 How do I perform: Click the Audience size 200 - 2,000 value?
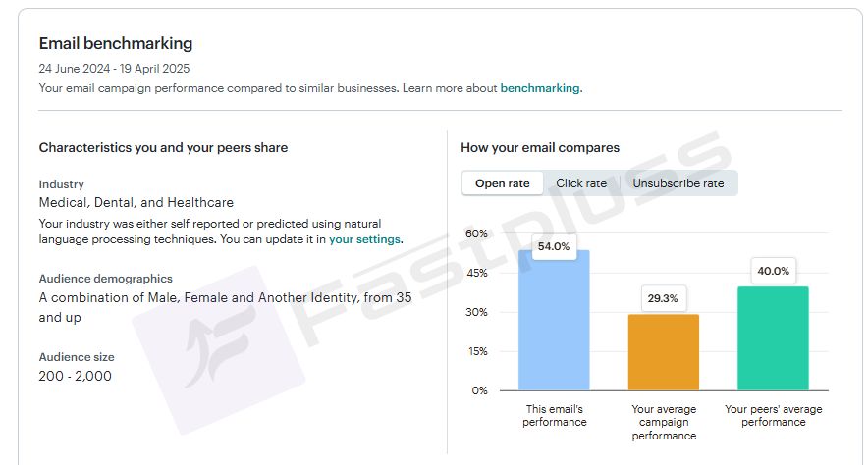(76, 376)
